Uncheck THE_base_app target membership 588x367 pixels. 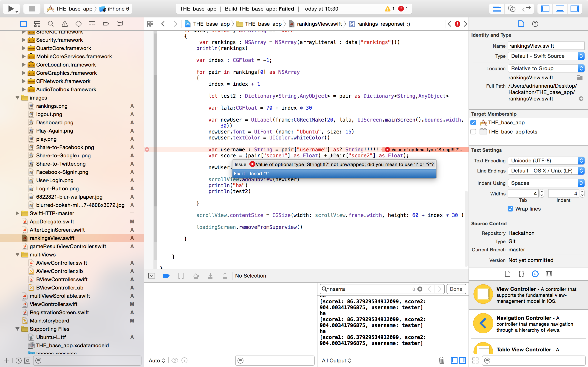[x=473, y=122]
